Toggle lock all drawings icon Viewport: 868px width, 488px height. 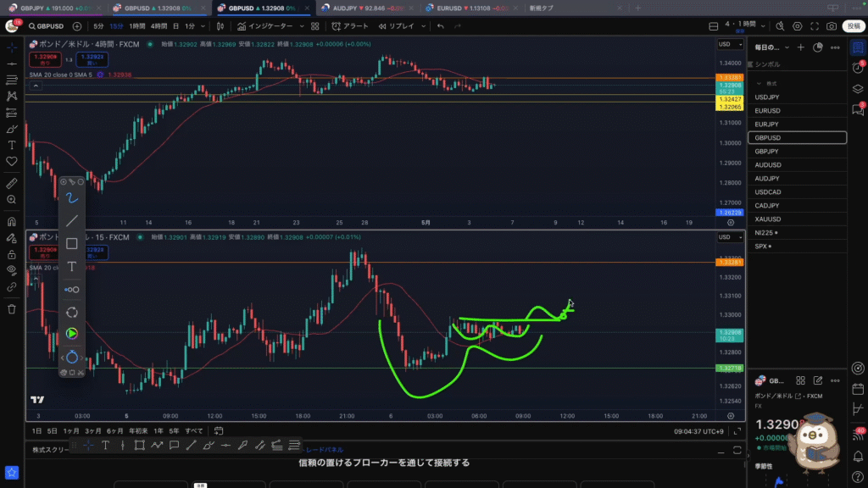(x=12, y=254)
